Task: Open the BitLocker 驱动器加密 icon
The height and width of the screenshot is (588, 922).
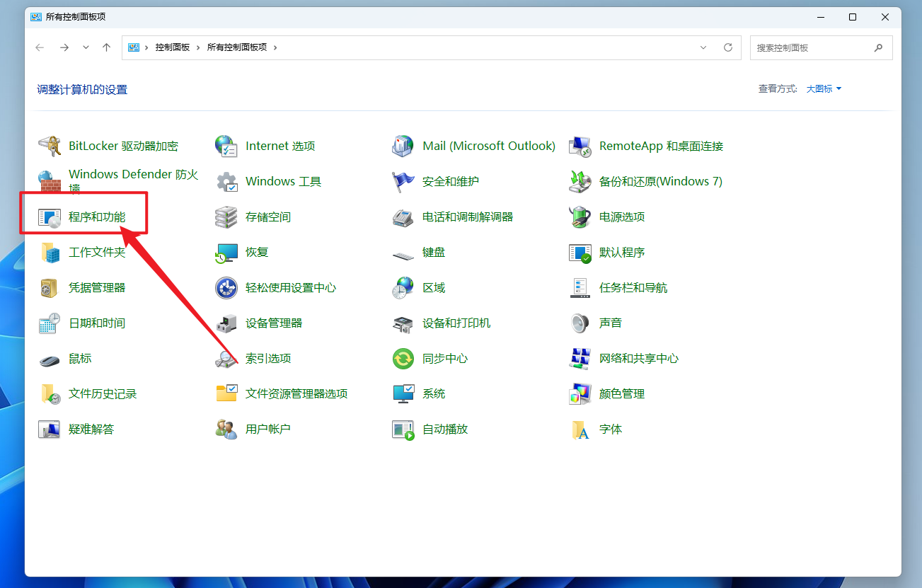Action: pyautogui.click(x=50, y=146)
